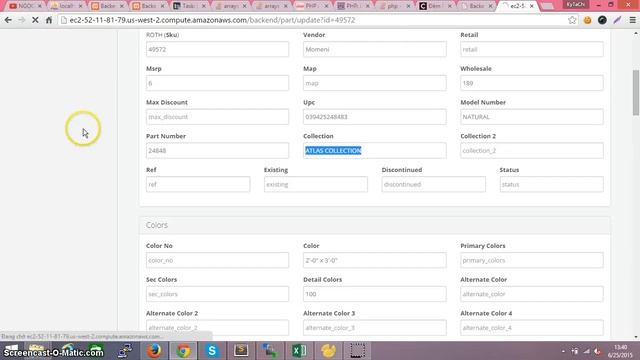Viewport: 640px width, 360px height.
Task: Click orange face extension icon
Action: [587, 20]
